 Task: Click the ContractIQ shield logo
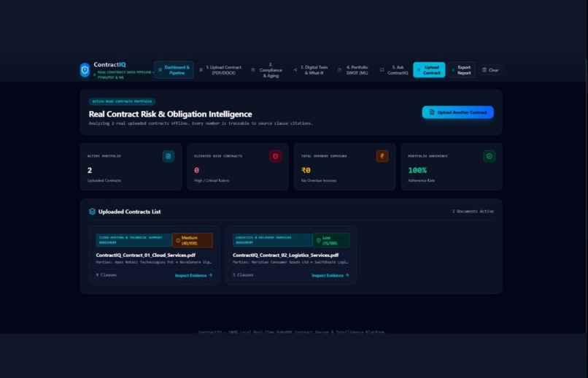[x=85, y=70]
